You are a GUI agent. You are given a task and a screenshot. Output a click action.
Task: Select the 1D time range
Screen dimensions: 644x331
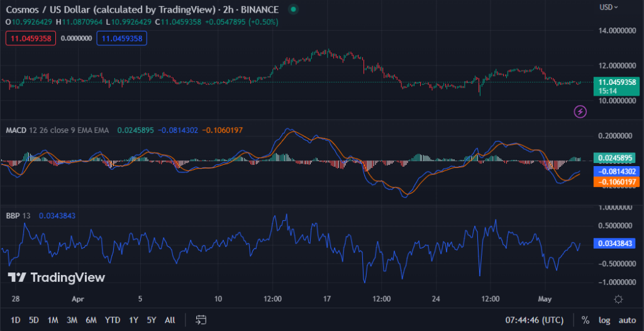point(15,320)
